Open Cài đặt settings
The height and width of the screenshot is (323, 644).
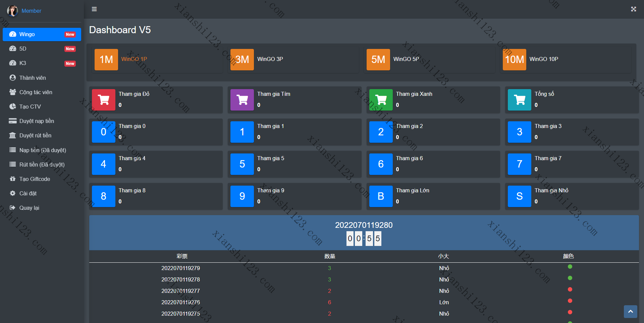(42, 193)
